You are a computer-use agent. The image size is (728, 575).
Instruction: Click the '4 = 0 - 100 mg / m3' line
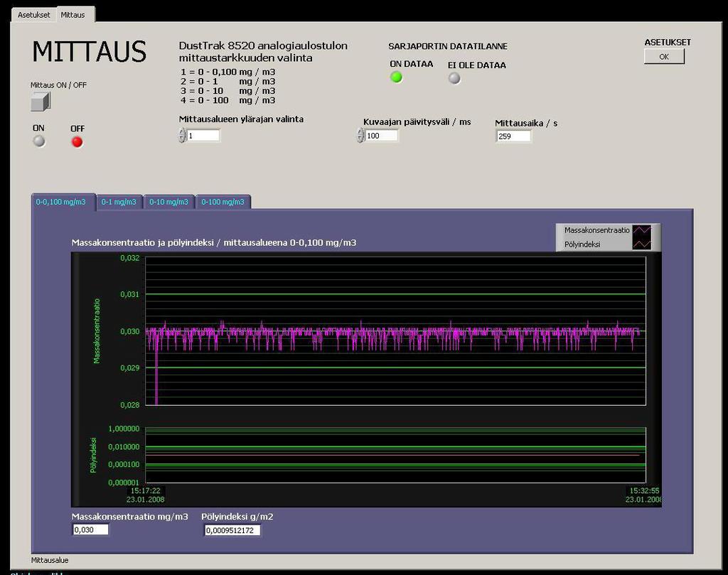coord(228,100)
